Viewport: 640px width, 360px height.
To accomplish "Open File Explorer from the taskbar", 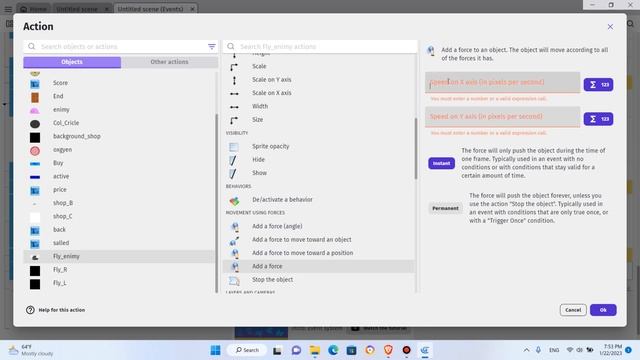I will coord(315,350).
